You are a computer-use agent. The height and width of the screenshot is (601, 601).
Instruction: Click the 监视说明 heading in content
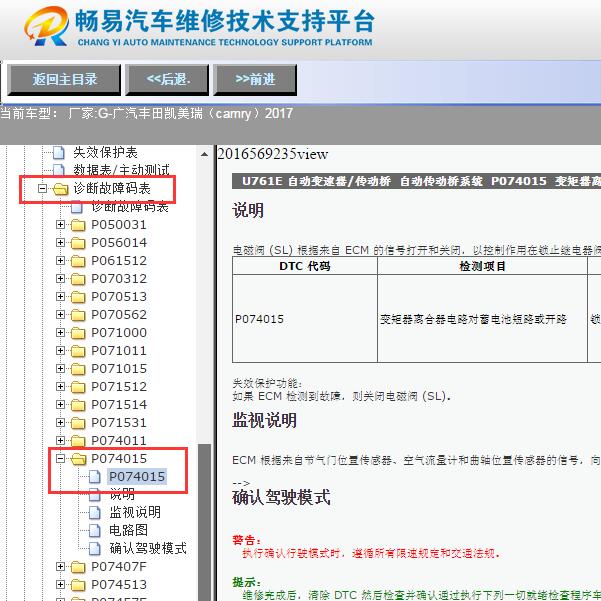[x=264, y=420]
